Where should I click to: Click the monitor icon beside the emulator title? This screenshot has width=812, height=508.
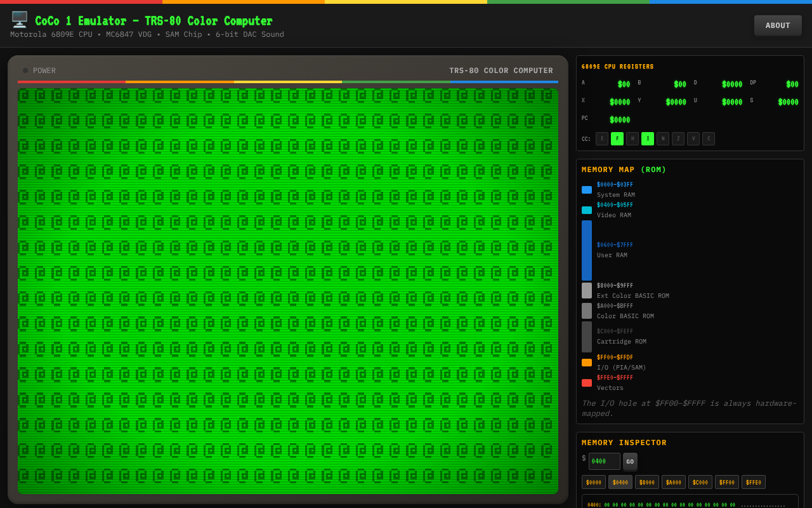point(19,20)
